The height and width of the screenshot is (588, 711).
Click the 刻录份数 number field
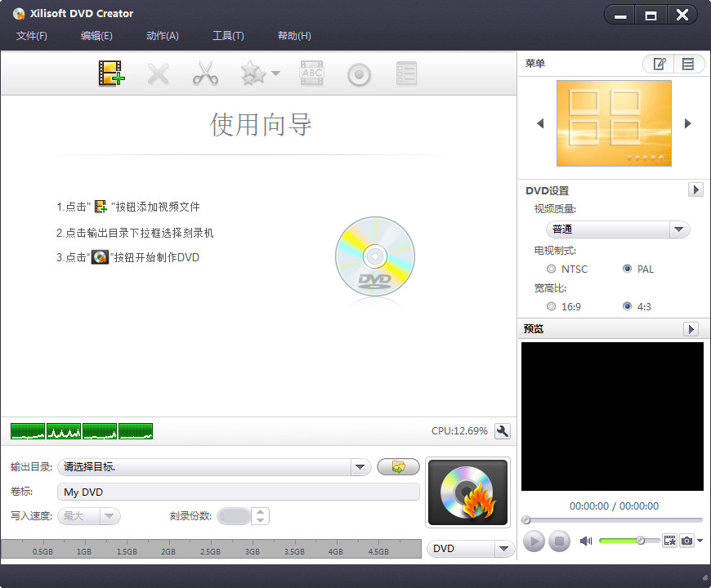(x=234, y=516)
